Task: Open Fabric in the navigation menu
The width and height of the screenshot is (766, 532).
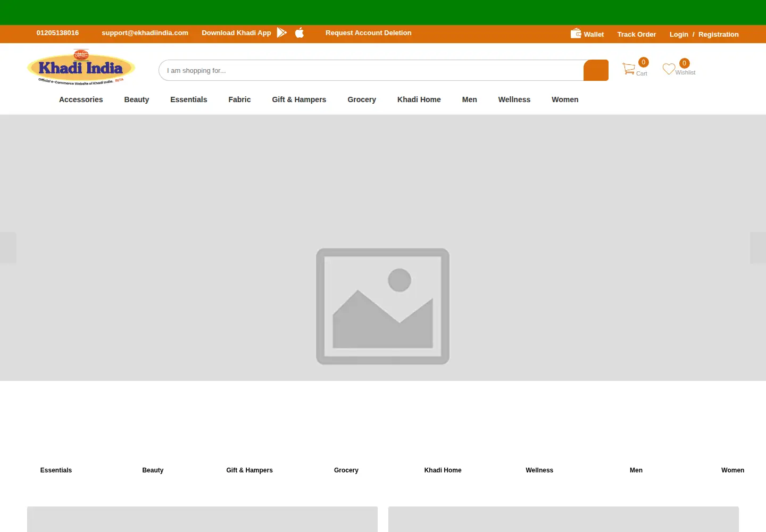Action: (239, 99)
